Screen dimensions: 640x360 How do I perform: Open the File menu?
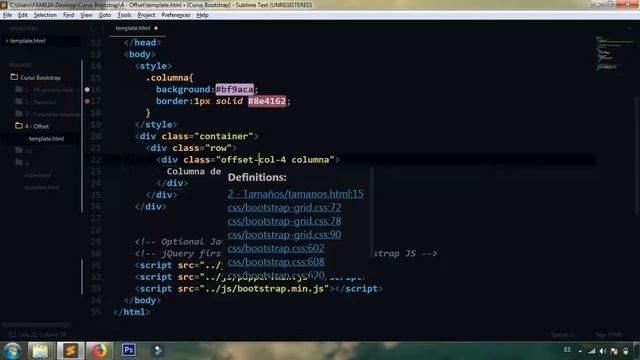click(x=7, y=15)
